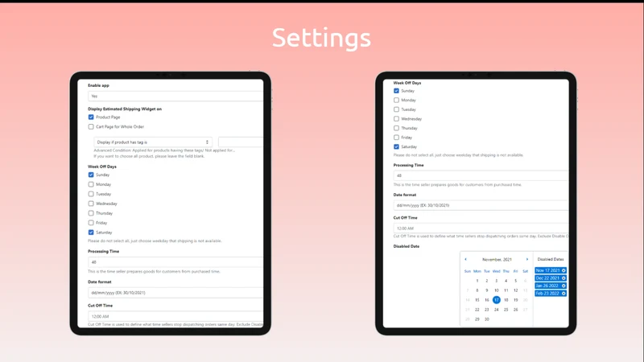Remove the Jan 26 2022 disabled date
The height and width of the screenshot is (362, 644).
(x=563, y=286)
